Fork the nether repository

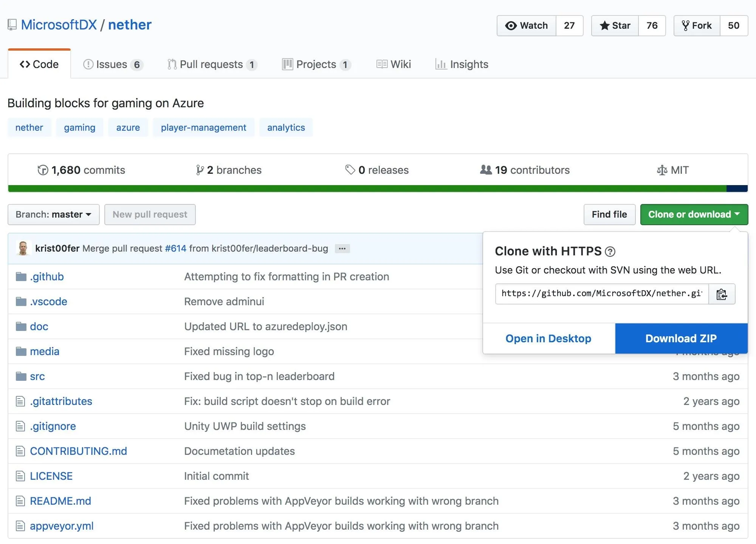tap(697, 26)
